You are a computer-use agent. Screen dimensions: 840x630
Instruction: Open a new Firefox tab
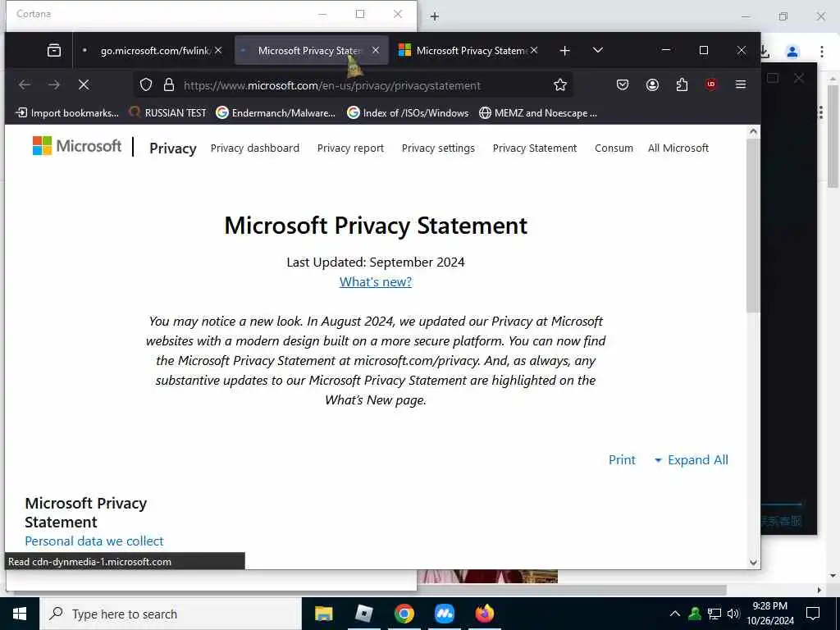[564, 50]
